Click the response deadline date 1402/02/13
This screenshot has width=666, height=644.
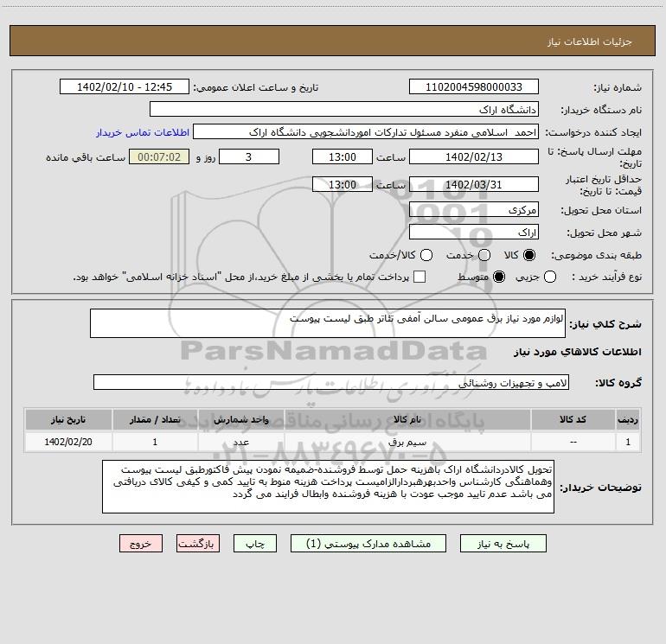pos(474,156)
